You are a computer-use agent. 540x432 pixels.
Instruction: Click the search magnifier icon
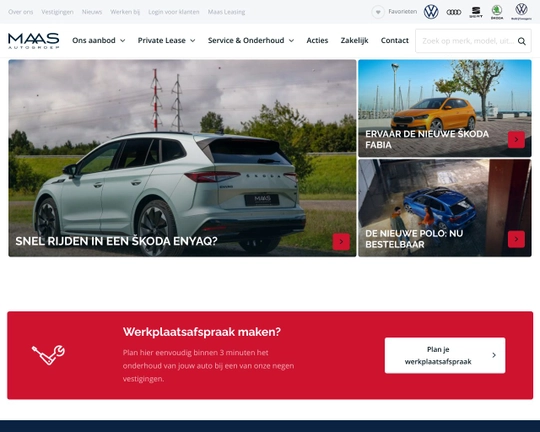point(522,41)
